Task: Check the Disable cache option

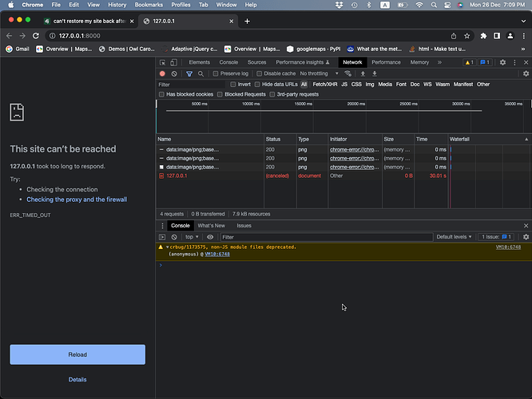Action: (x=258, y=73)
